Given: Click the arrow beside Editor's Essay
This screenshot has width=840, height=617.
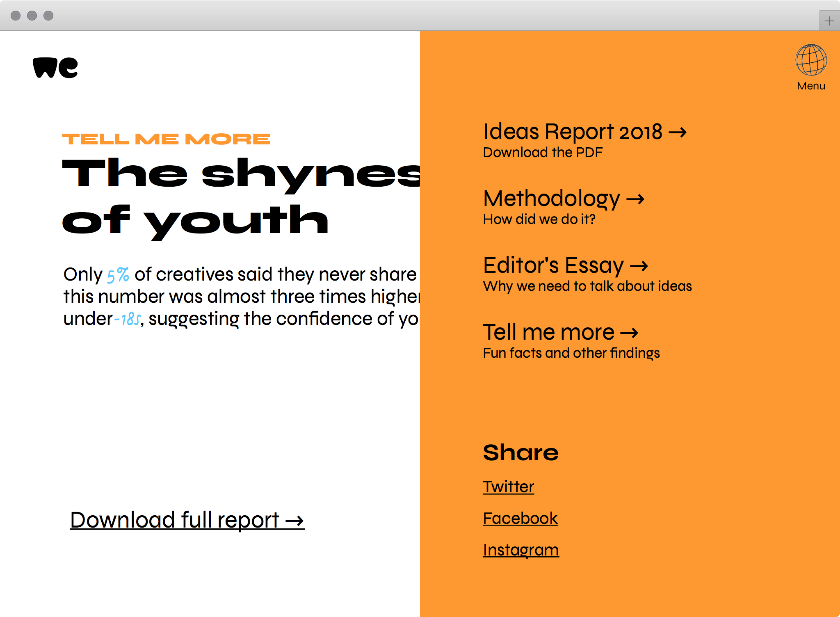Looking at the screenshot, I should click(639, 266).
